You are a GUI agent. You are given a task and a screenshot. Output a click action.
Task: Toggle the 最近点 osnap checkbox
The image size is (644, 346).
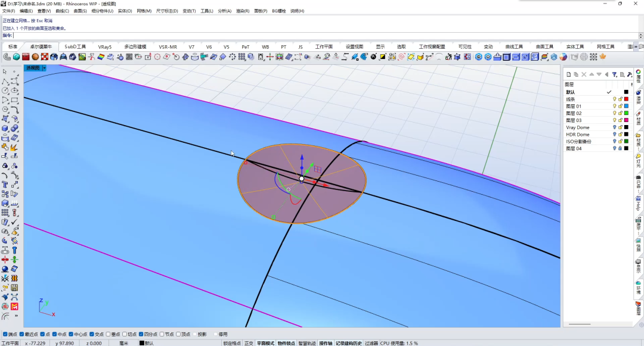click(22, 334)
